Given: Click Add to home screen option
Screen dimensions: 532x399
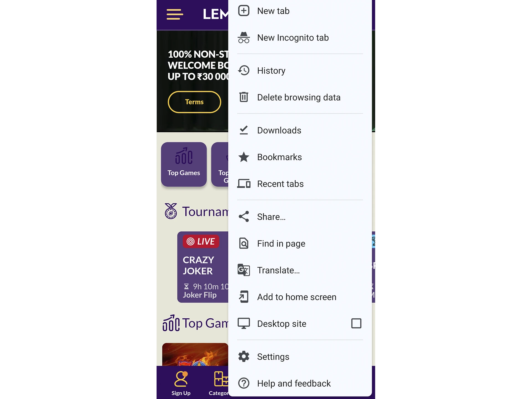Looking at the screenshot, I should pyautogui.click(x=296, y=297).
